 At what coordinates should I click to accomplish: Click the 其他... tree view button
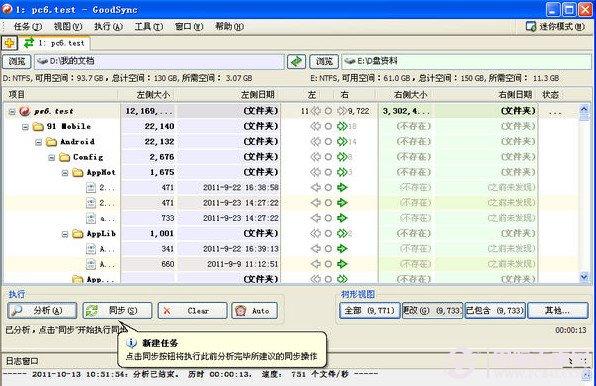tap(558, 310)
